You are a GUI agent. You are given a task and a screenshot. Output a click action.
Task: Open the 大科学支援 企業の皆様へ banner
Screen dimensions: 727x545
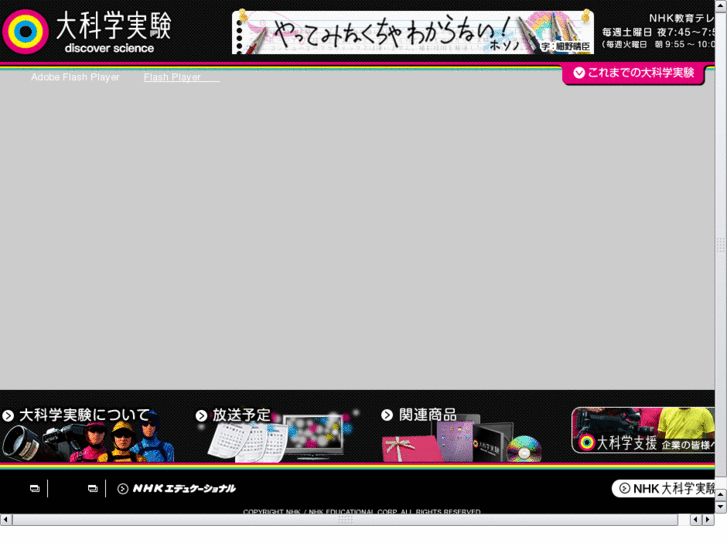(643, 430)
